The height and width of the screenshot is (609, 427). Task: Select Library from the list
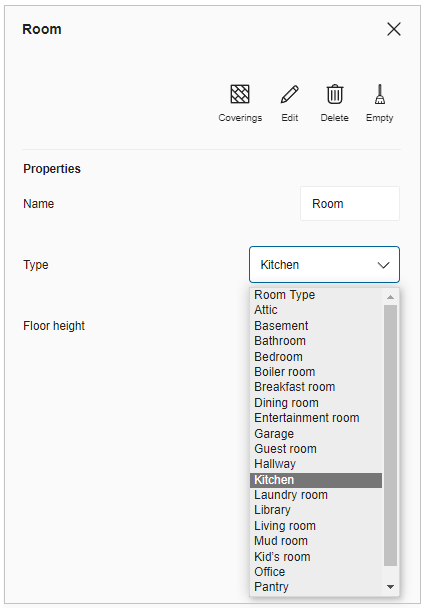coord(316,510)
